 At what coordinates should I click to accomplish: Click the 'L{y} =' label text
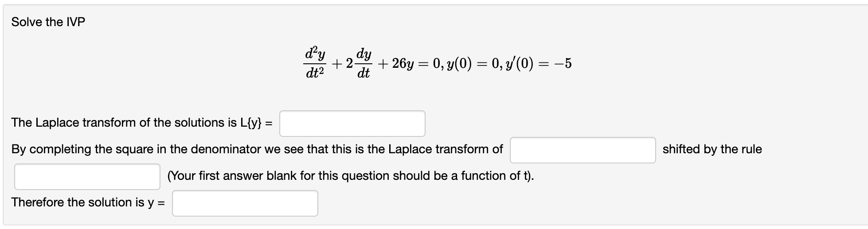(256, 123)
